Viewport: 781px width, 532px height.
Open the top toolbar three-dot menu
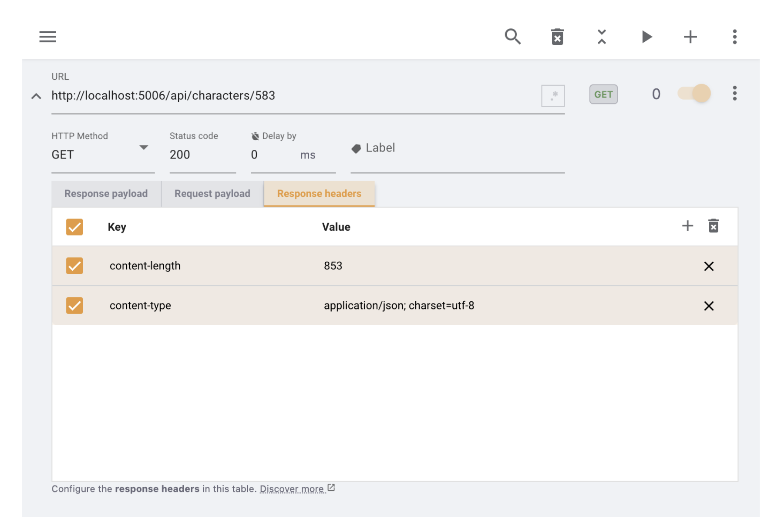pyautogui.click(x=734, y=37)
